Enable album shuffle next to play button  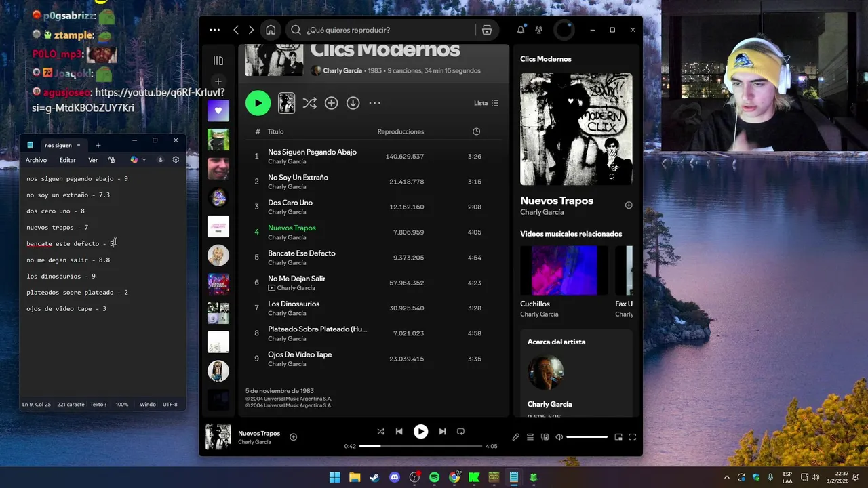[309, 103]
